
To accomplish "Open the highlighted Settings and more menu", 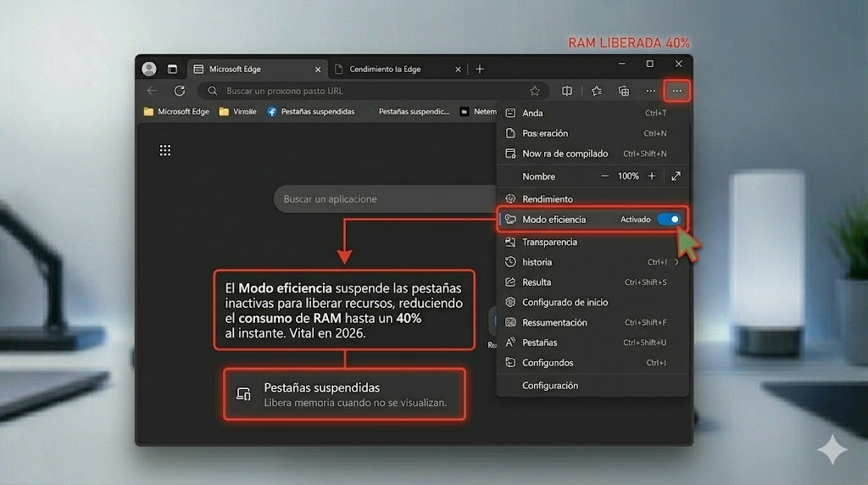I will click(x=677, y=91).
